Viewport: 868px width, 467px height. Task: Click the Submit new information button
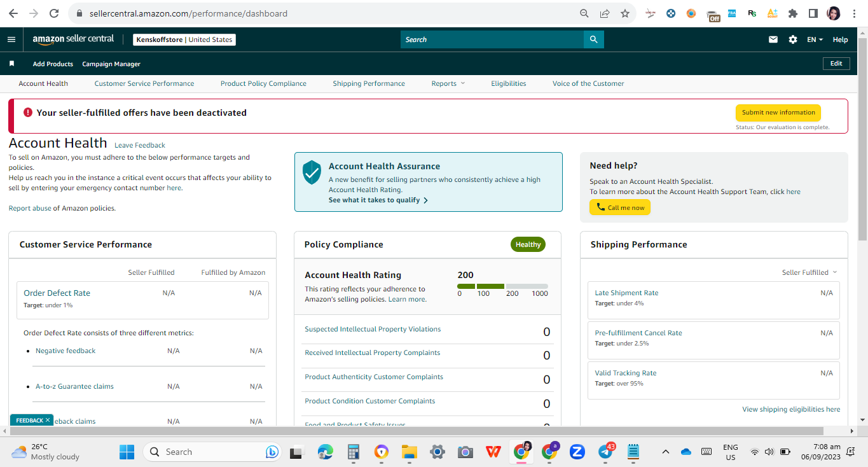click(778, 113)
